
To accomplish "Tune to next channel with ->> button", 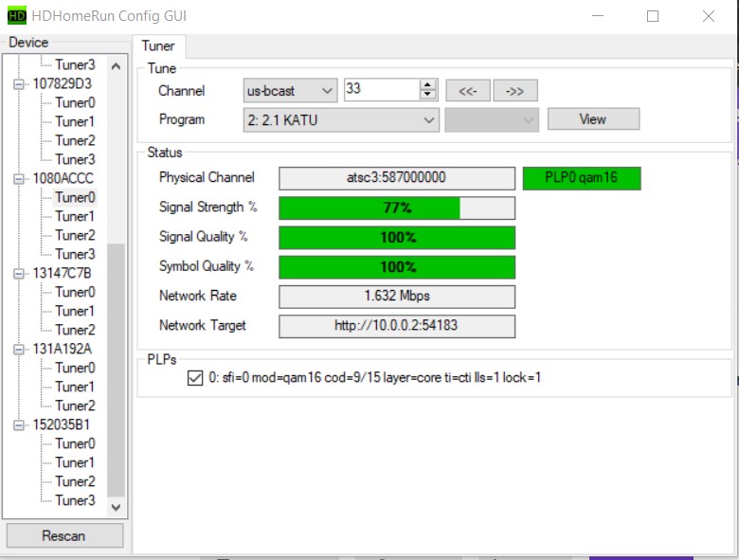I will [x=515, y=91].
